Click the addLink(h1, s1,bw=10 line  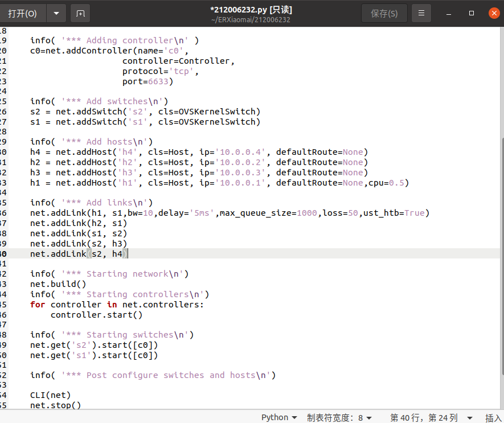coord(230,213)
